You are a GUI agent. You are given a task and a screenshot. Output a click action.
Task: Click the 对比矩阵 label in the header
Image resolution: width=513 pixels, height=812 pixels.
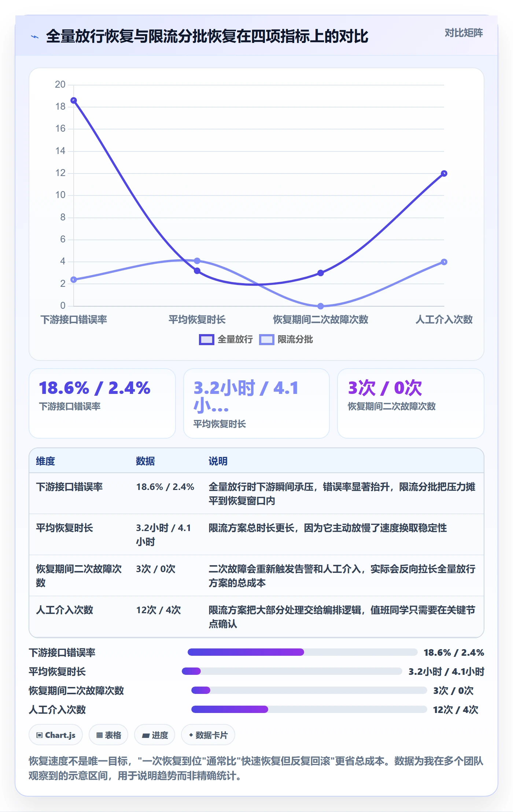(464, 33)
